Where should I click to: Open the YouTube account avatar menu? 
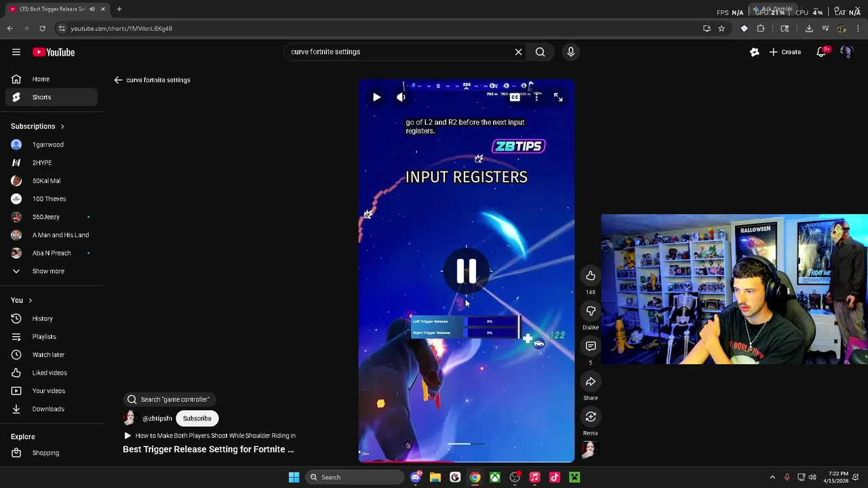click(x=846, y=52)
